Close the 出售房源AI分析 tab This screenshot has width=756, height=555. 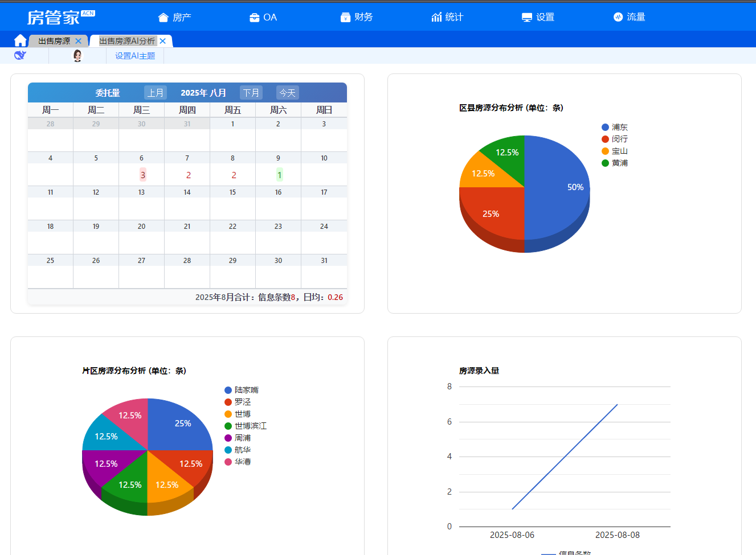(x=163, y=41)
